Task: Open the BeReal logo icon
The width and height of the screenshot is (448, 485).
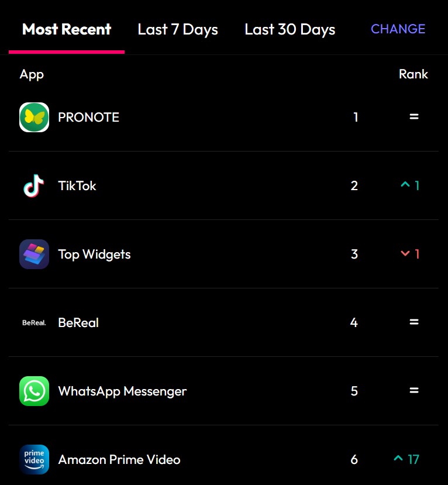Action: coord(34,322)
